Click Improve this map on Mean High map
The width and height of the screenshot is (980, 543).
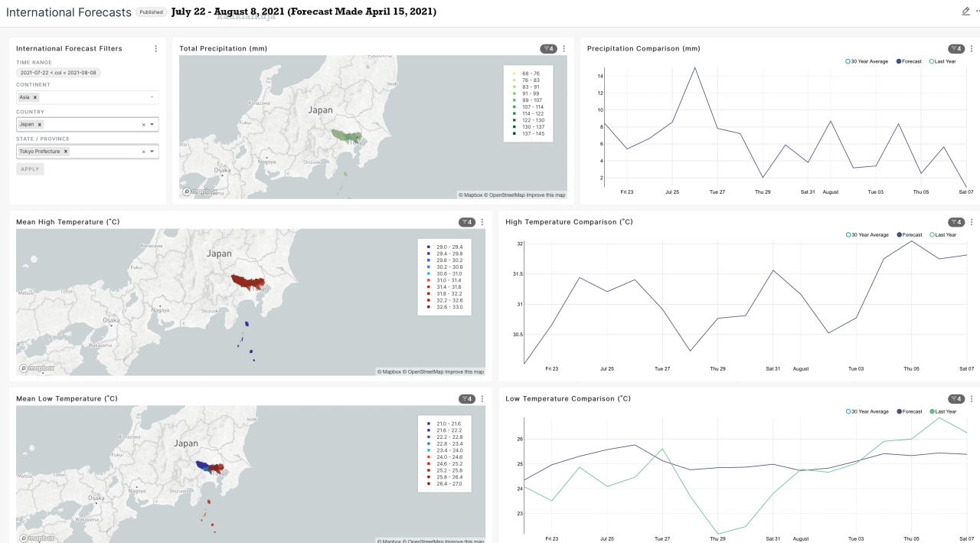pyautogui.click(x=464, y=372)
